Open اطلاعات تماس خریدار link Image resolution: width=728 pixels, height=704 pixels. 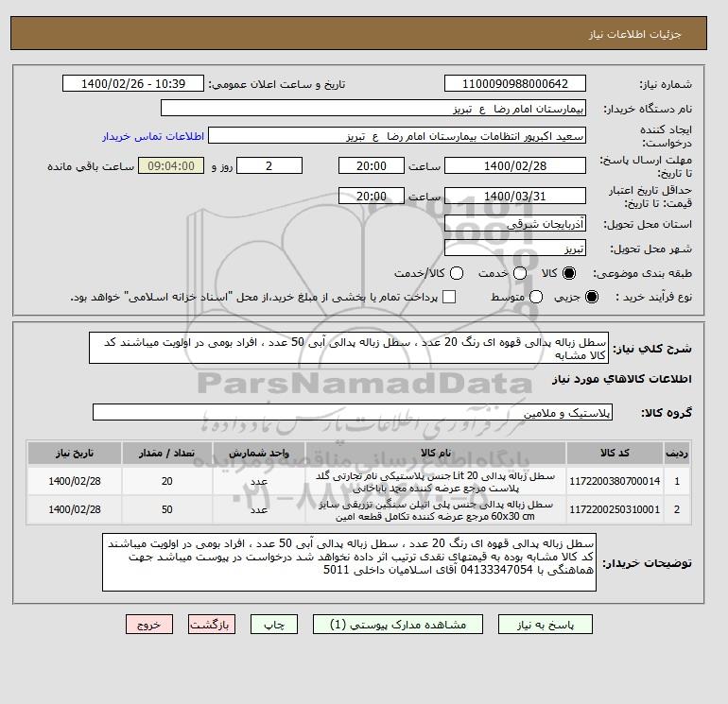[153, 136]
